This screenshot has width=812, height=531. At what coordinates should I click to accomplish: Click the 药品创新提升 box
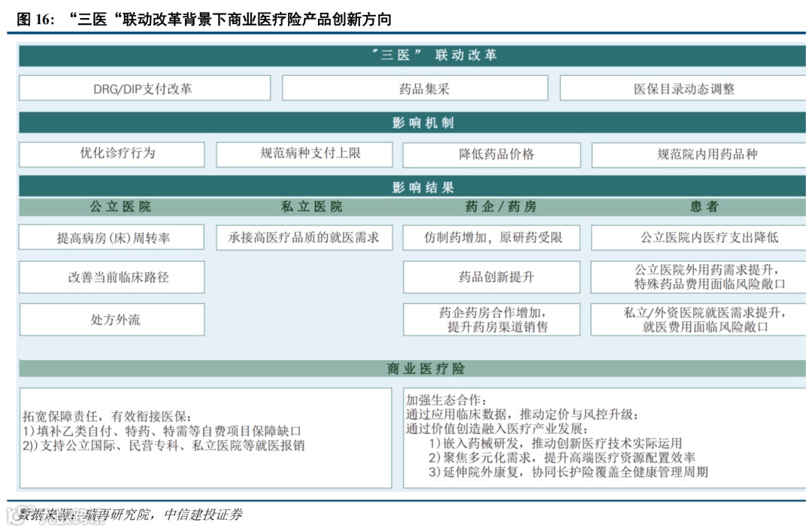492,277
